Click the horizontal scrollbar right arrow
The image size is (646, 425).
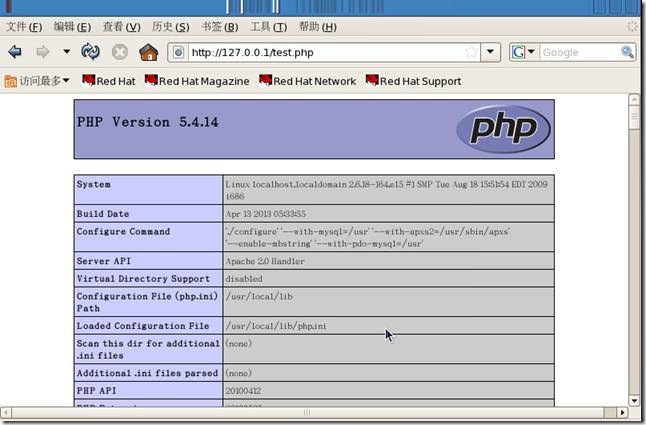[622, 412]
